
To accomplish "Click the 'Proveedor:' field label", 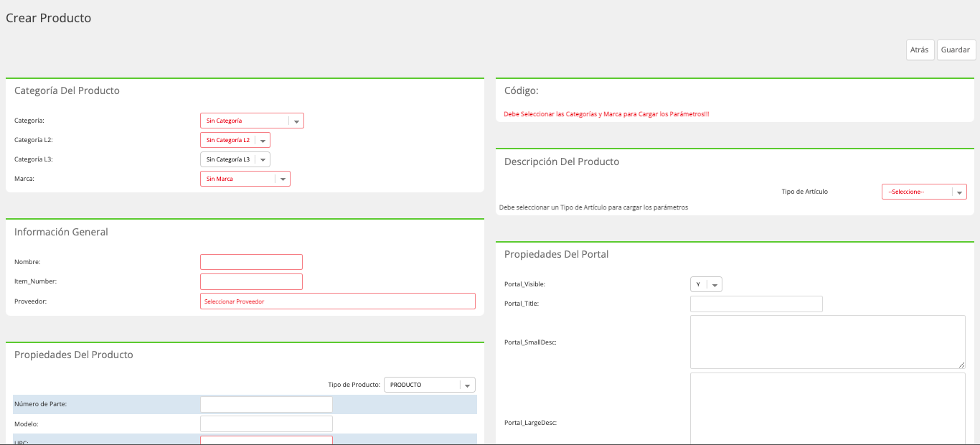I will pyautogui.click(x=31, y=301).
